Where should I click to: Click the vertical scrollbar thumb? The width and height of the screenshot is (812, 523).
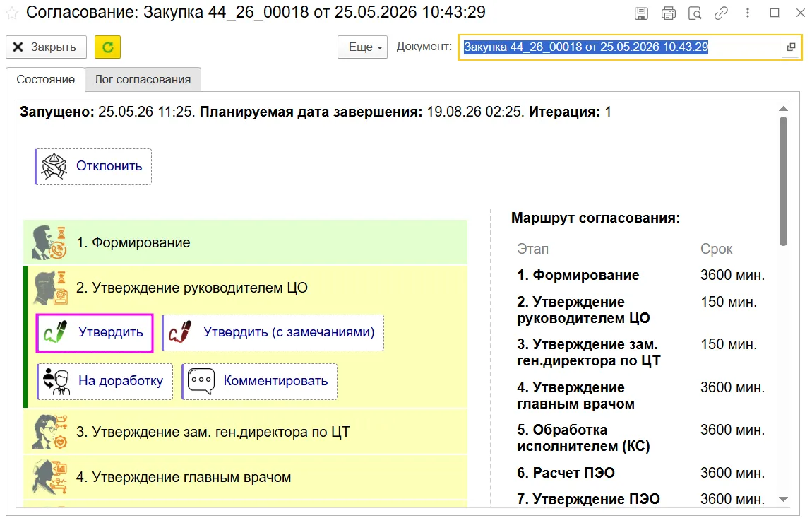coord(784,181)
